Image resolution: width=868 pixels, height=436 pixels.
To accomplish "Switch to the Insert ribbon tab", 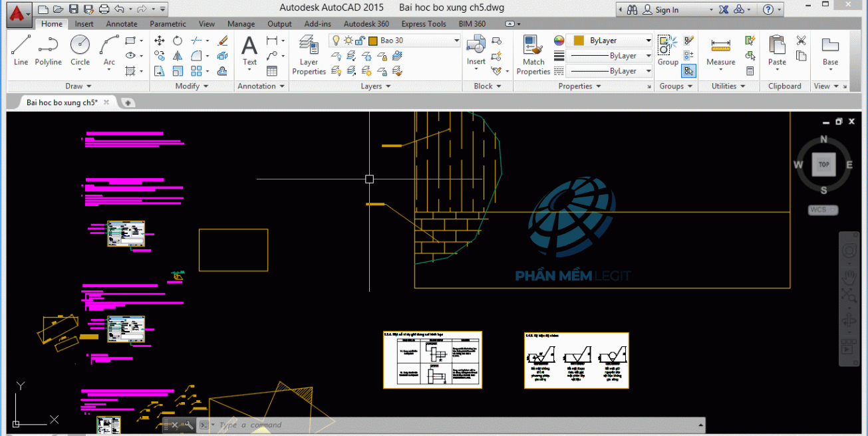I will point(84,24).
